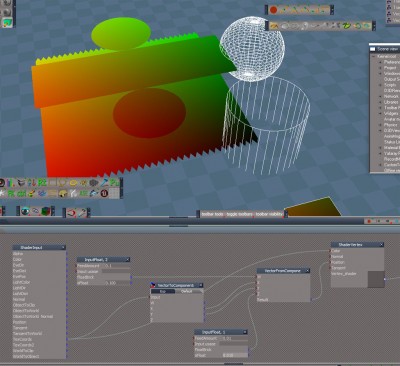
Task: Select the red circled U icon
Action: [x=105, y=193]
